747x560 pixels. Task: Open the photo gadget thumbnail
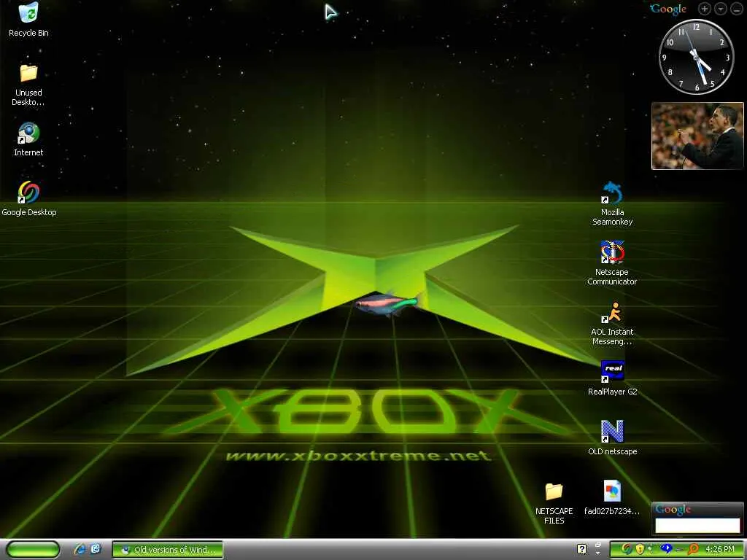point(697,136)
